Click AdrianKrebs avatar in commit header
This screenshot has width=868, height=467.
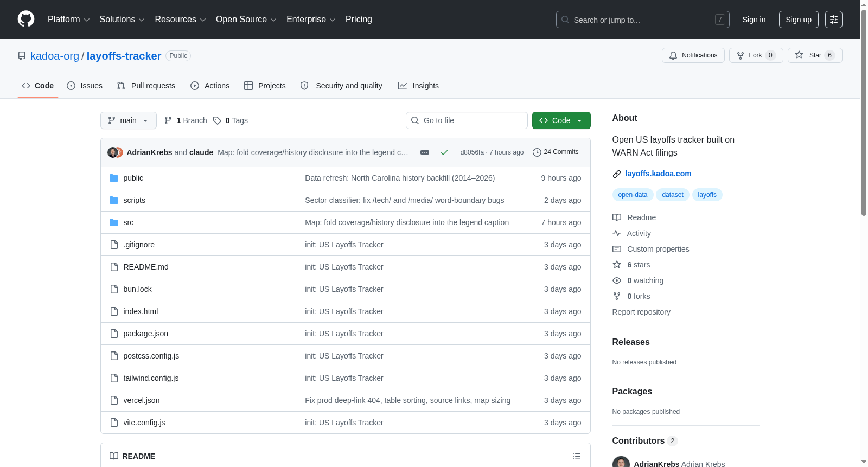[112, 152]
